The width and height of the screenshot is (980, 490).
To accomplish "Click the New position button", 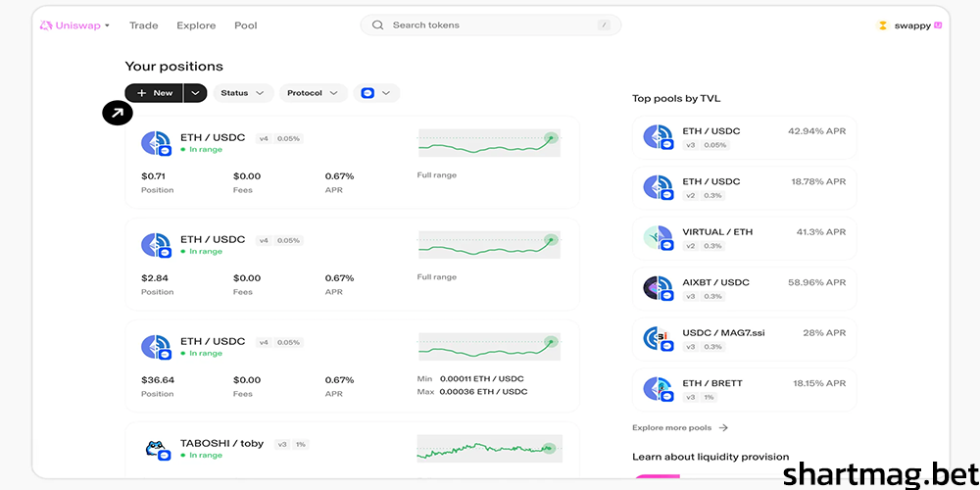I will click(154, 93).
